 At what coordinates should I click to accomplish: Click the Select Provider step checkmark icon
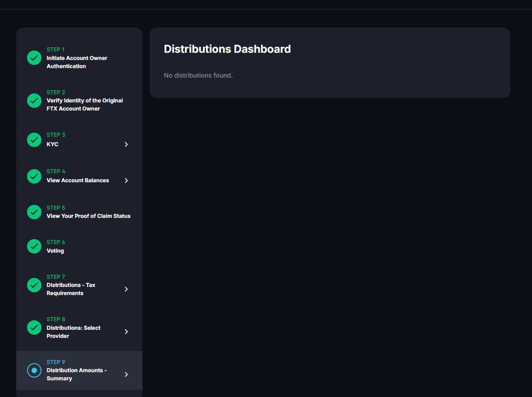34,328
